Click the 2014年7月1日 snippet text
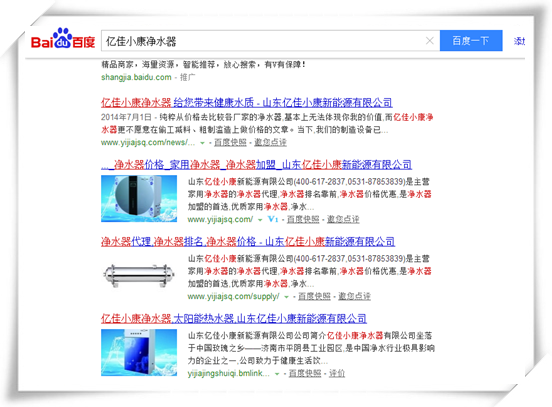 [x=126, y=117]
